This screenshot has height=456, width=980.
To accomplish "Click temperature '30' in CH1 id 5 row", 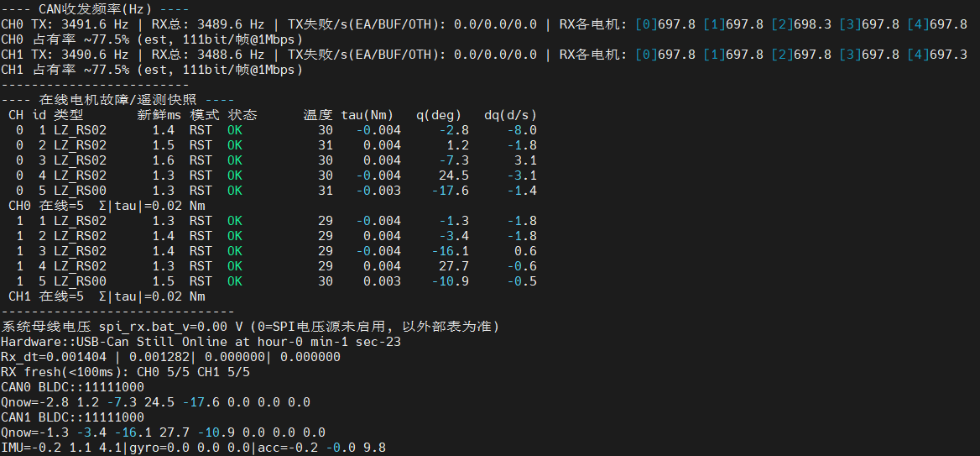I will (x=326, y=281).
